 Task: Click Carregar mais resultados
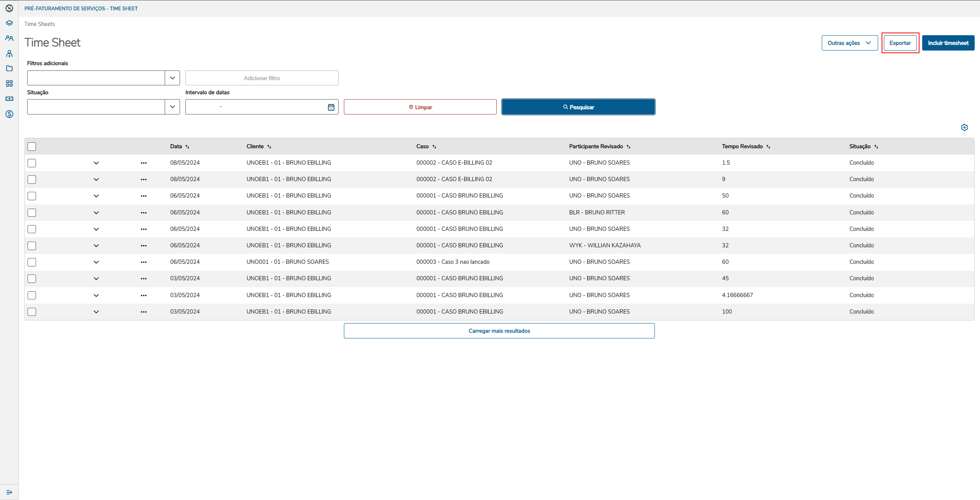pos(499,331)
